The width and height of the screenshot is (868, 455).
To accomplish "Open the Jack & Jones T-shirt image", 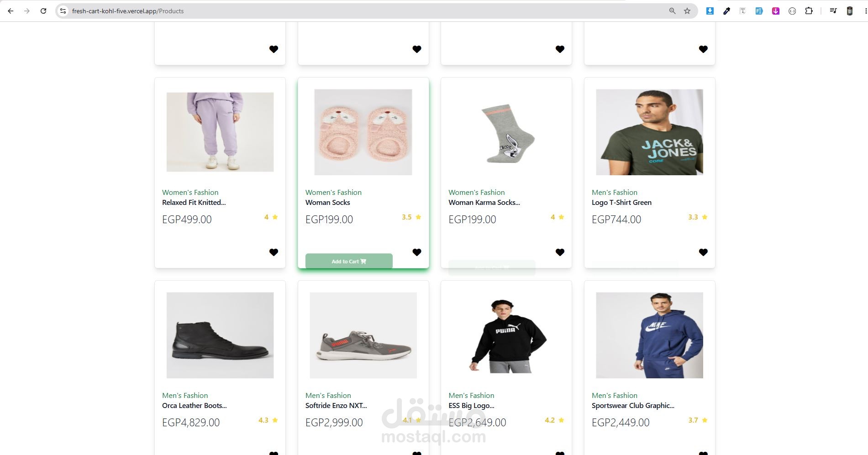I will (649, 132).
